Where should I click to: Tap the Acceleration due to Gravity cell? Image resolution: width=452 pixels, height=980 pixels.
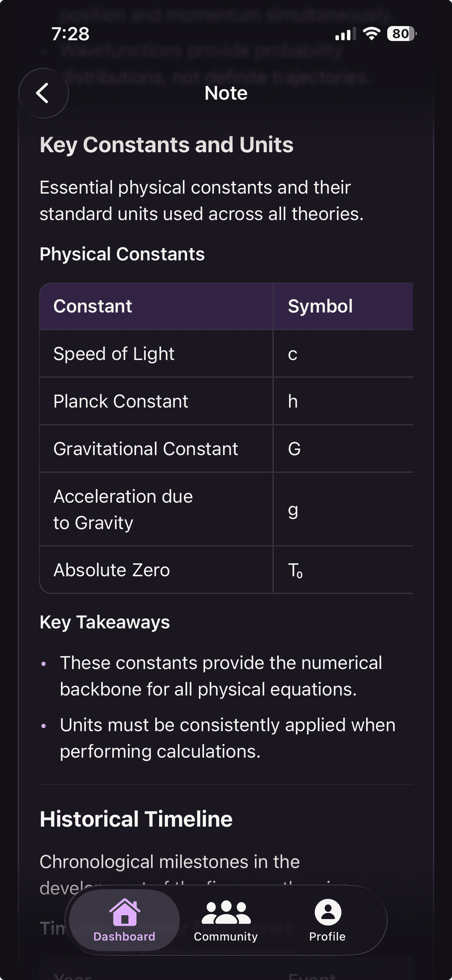156,509
